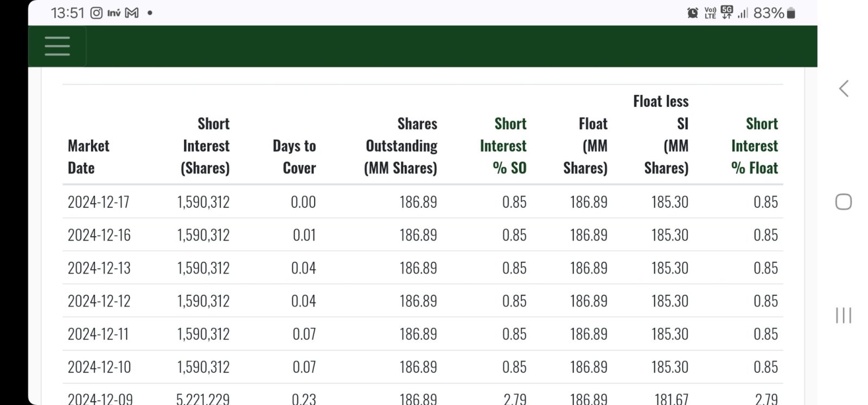The width and height of the screenshot is (868, 405).
Task: Select the date 2024-12-16
Action: (99, 235)
